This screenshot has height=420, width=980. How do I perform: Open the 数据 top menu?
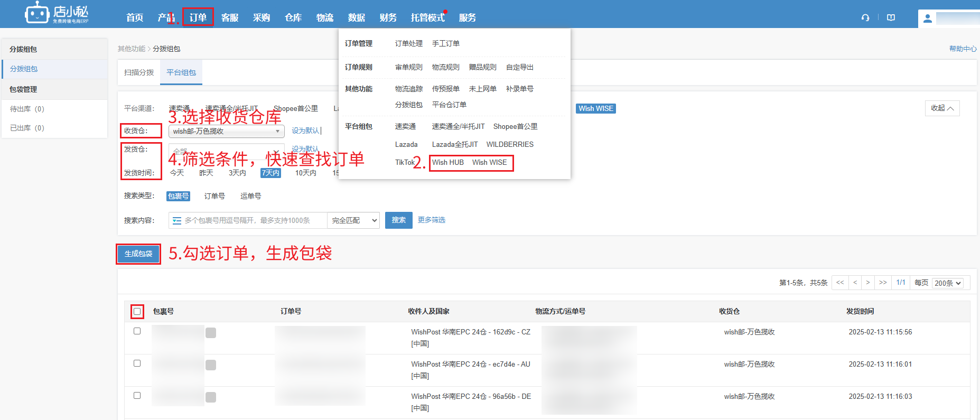coord(357,17)
